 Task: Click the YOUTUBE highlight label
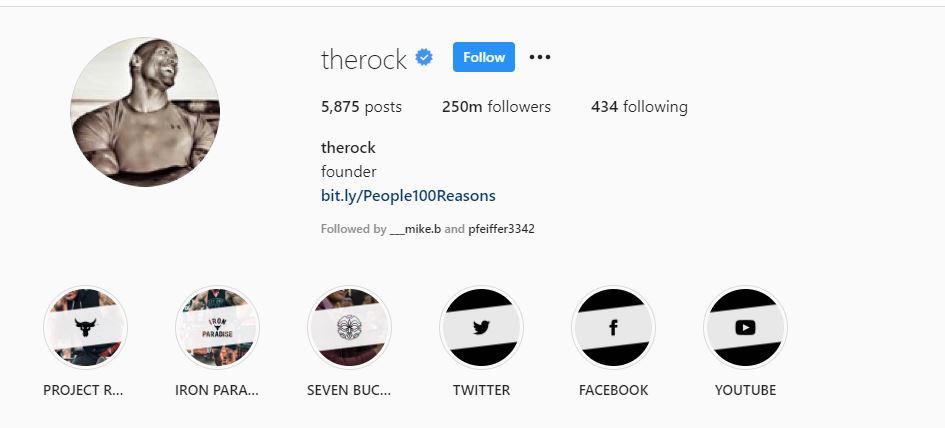745,390
